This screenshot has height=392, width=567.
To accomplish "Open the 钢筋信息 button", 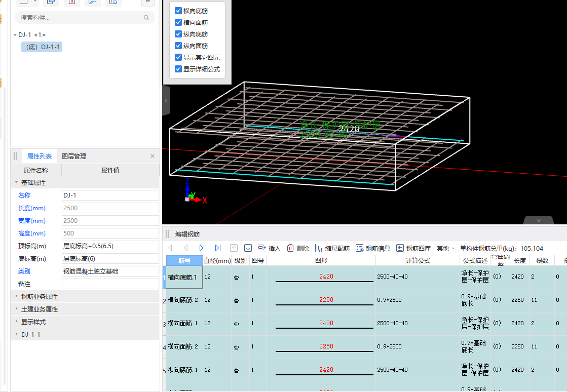I will (373, 248).
